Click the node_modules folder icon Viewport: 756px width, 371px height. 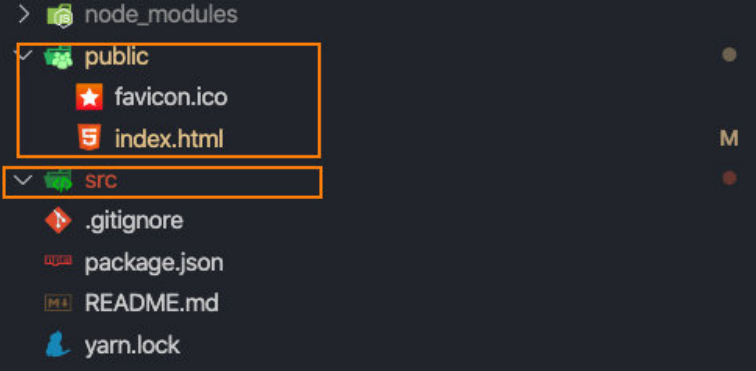click(60, 16)
